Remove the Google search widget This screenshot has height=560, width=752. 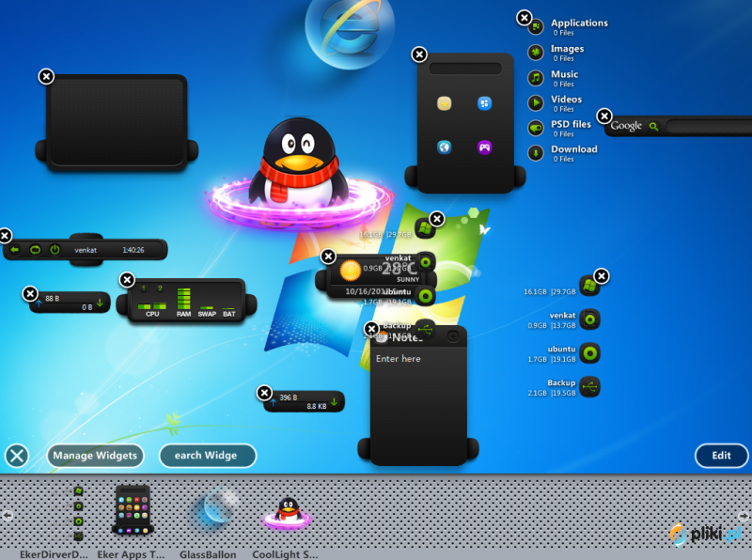click(604, 116)
